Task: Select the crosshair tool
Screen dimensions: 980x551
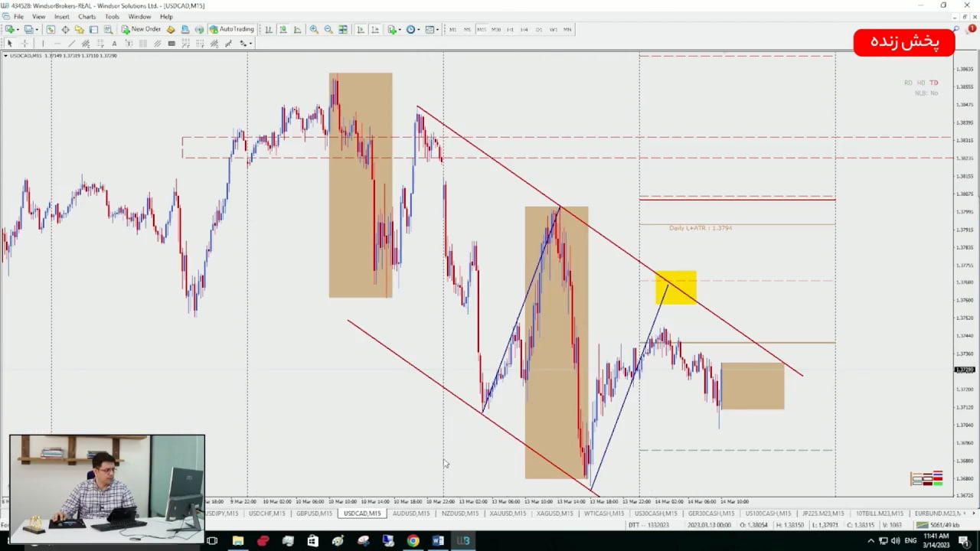Action: click(x=24, y=44)
